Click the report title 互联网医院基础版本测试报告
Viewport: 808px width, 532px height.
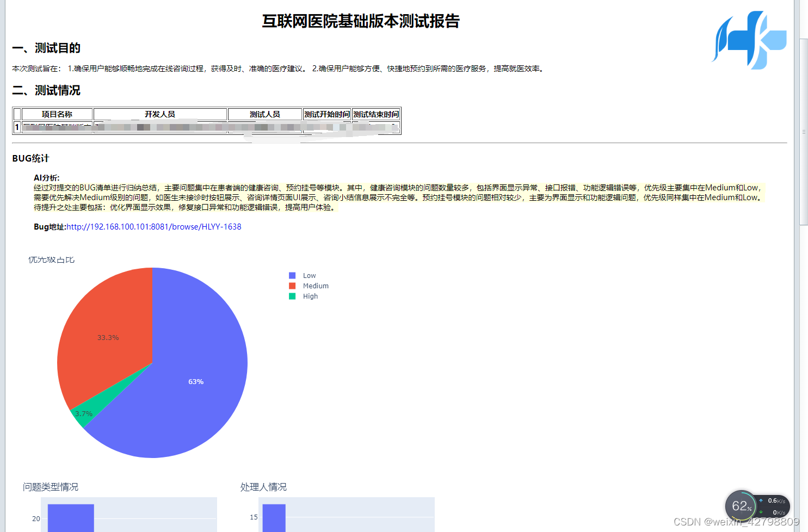tap(361, 21)
